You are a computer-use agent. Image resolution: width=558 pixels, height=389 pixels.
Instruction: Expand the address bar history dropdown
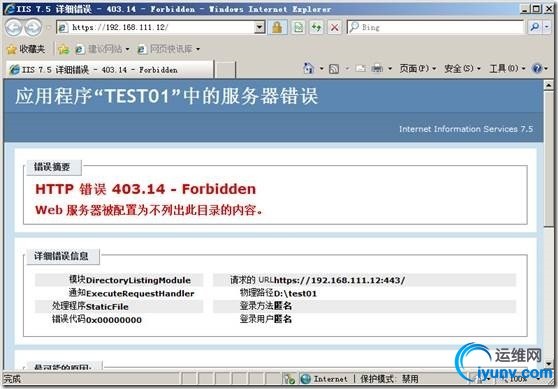[260, 27]
